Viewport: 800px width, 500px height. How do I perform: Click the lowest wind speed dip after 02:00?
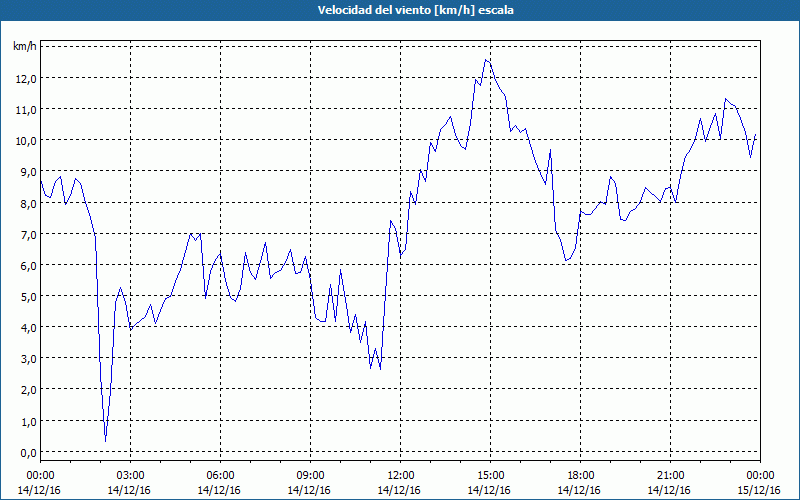click(106, 441)
